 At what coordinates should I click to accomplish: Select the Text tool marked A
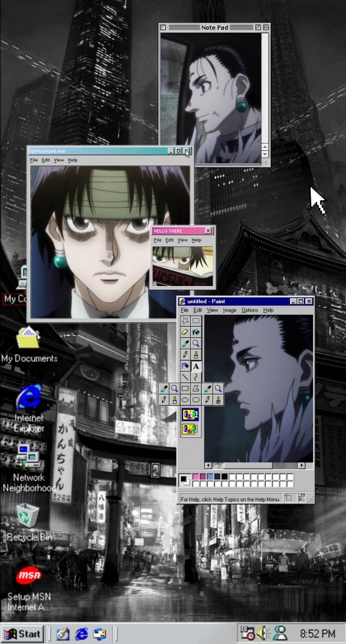point(196,366)
